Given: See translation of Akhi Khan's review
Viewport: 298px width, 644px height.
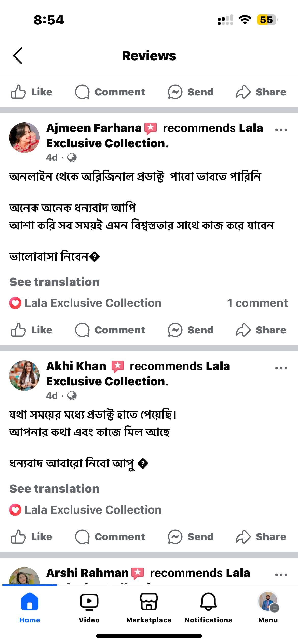Looking at the screenshot, I should coord(54,489).
